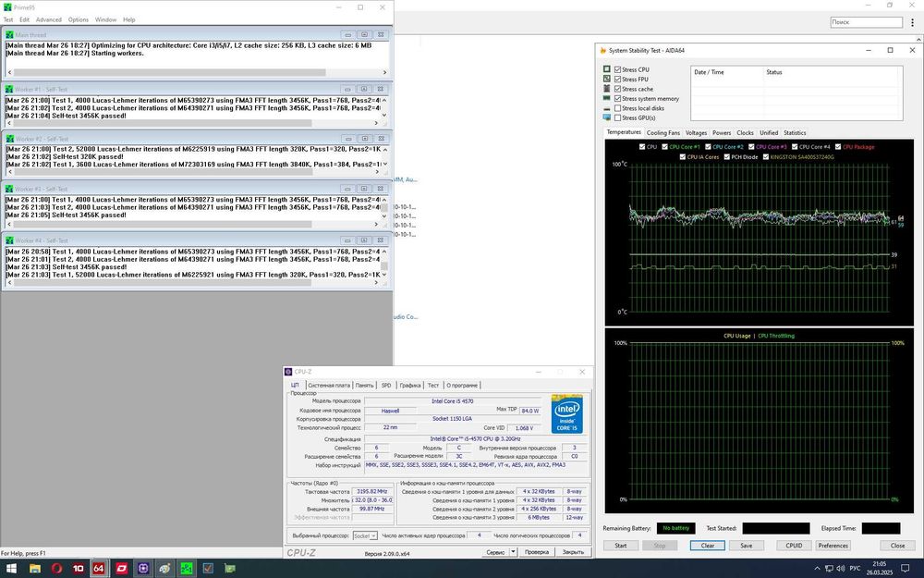924x578 pixels.
Task: Click the Worker #1 Self-Test window icon
Action: coord(9,89)
